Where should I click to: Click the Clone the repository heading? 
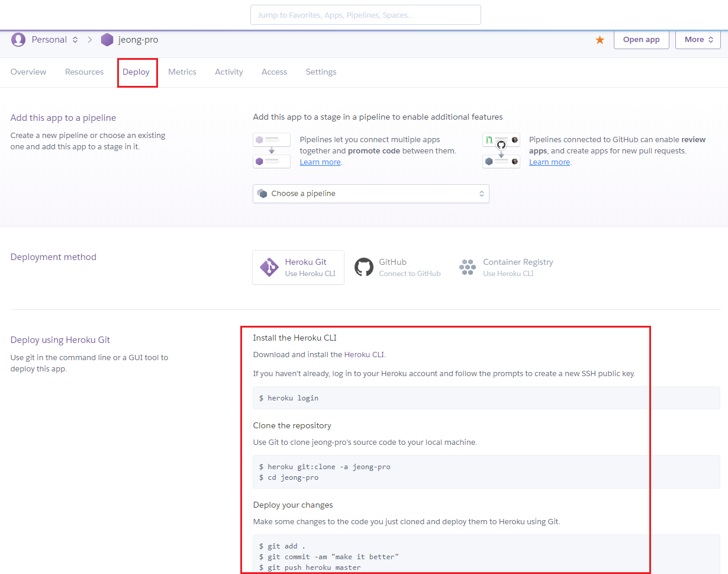(x=292, y=425)
